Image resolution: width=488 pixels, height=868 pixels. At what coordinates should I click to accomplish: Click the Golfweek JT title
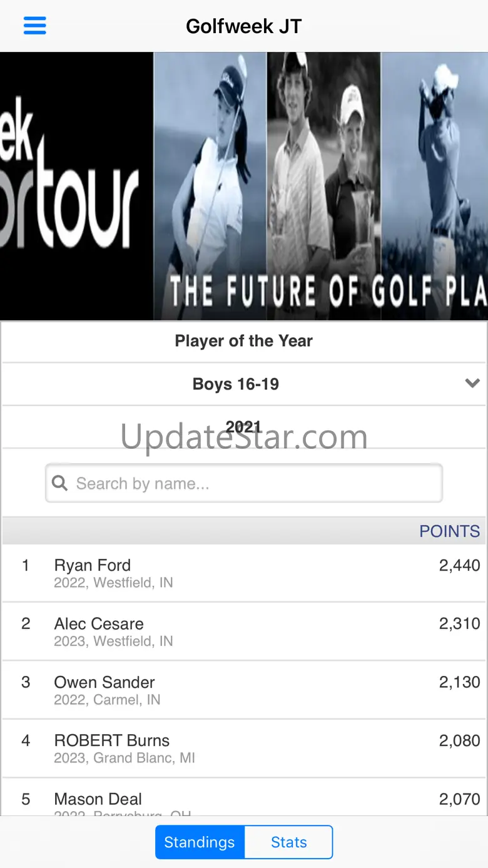coord(244,26)
